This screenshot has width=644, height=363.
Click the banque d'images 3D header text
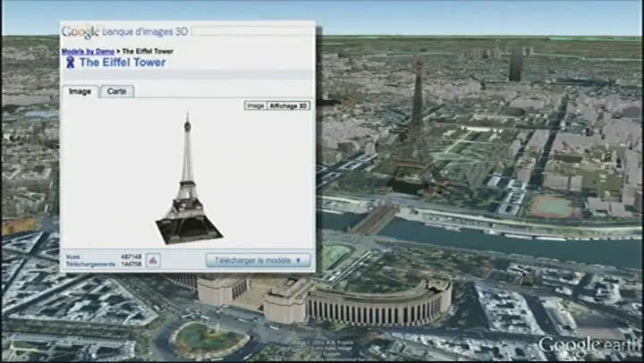[x=145, y=31]
